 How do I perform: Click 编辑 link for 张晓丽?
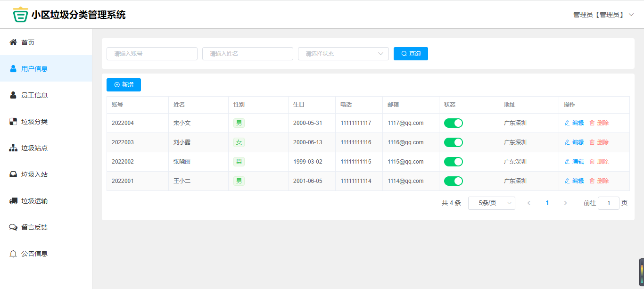point(574,162)
